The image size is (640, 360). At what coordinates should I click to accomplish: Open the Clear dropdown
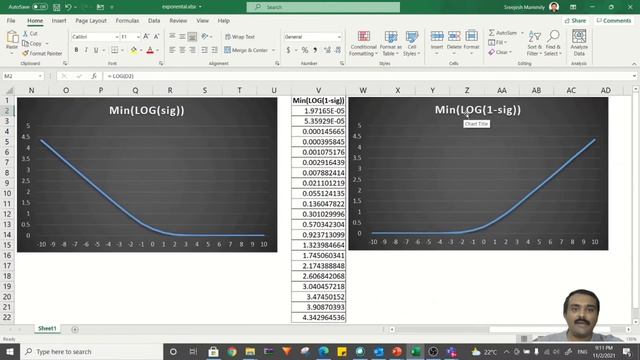pos(500,52)
